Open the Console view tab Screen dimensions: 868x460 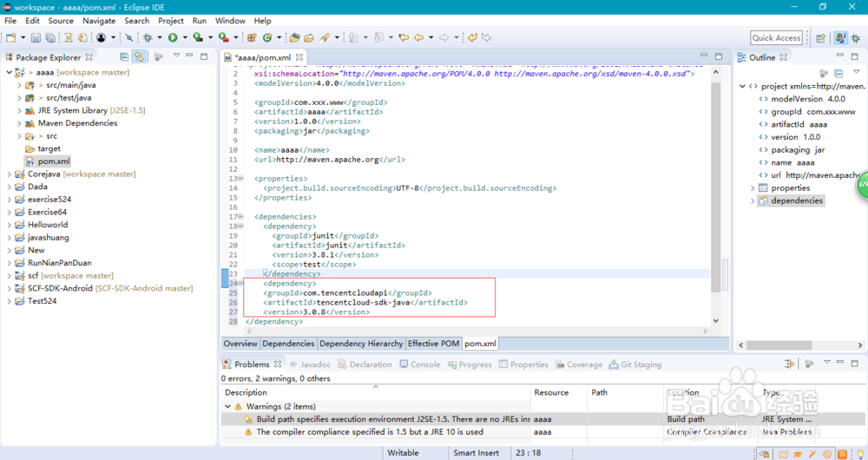[420, 365]
